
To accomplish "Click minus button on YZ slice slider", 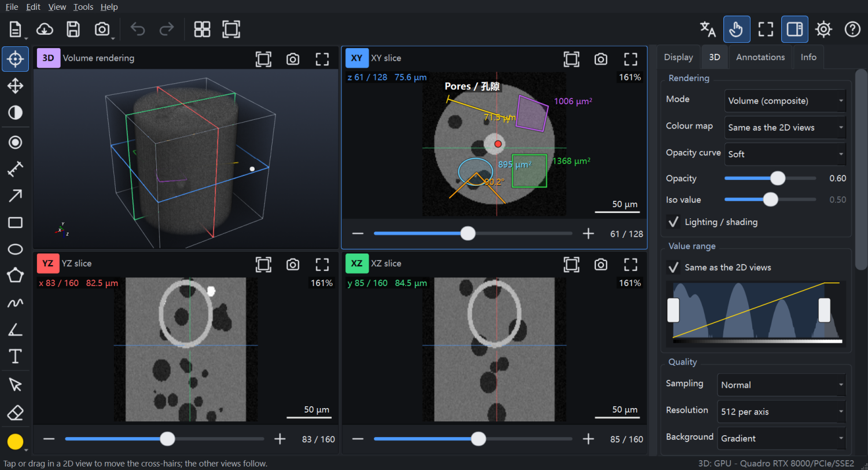I will tap(49, 439).
